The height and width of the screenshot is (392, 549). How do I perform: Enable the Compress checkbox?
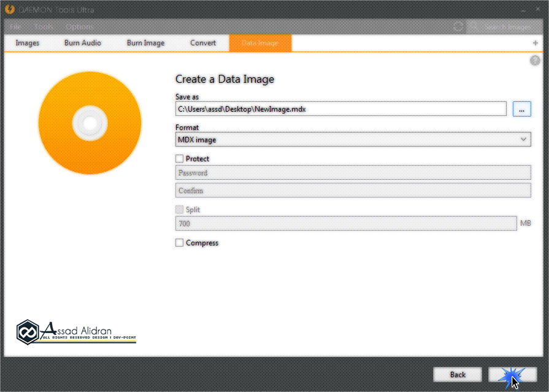[x=179, y=243]
